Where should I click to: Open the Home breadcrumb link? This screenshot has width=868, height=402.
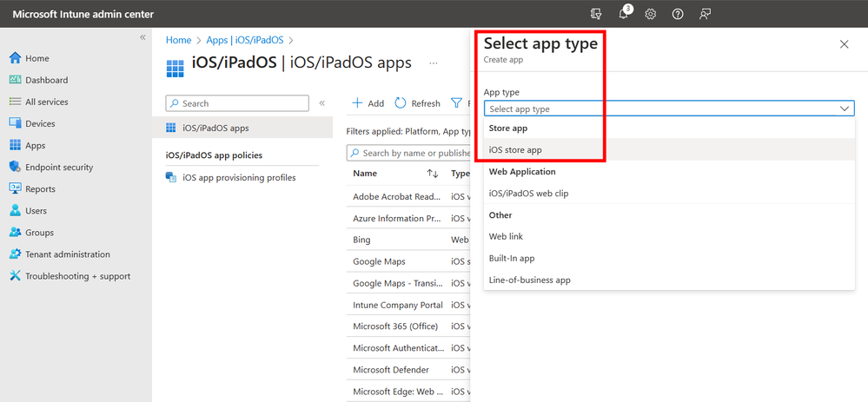(178, 40)
